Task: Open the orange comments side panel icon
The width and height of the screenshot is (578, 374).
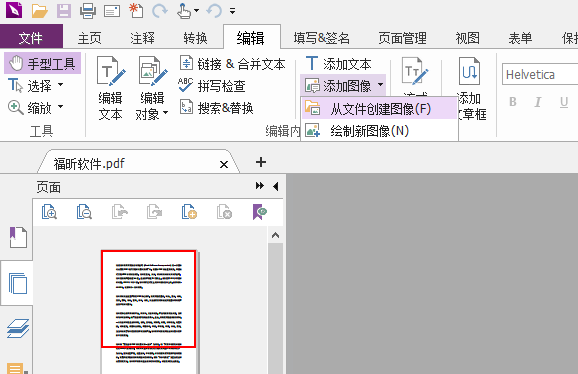Action: click(x=16, y=368)
